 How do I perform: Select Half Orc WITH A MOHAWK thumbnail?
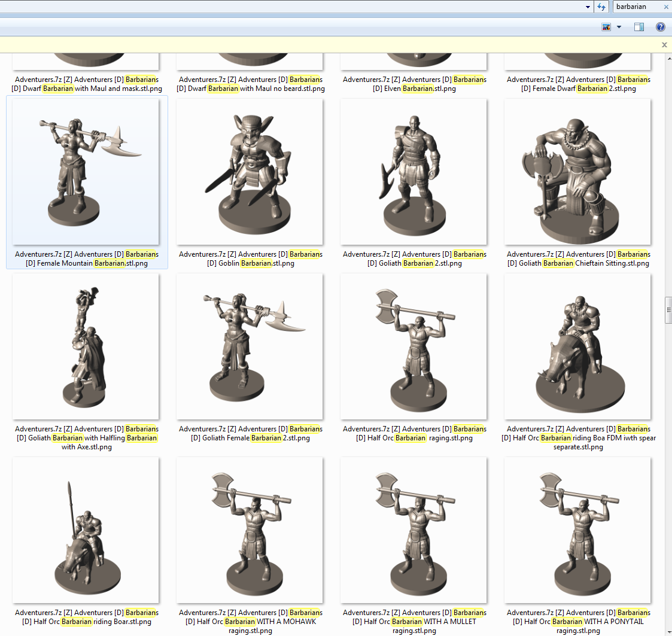[x=250, y=530]
